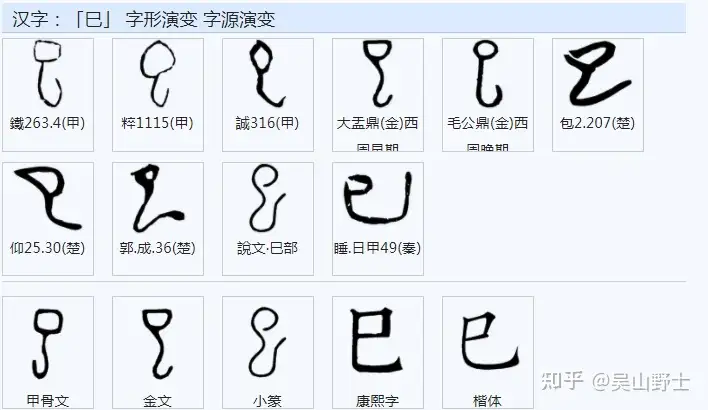Select the 郭.成.36(楚) glyph image
708x410 pixels.
[x=158, y=198]
